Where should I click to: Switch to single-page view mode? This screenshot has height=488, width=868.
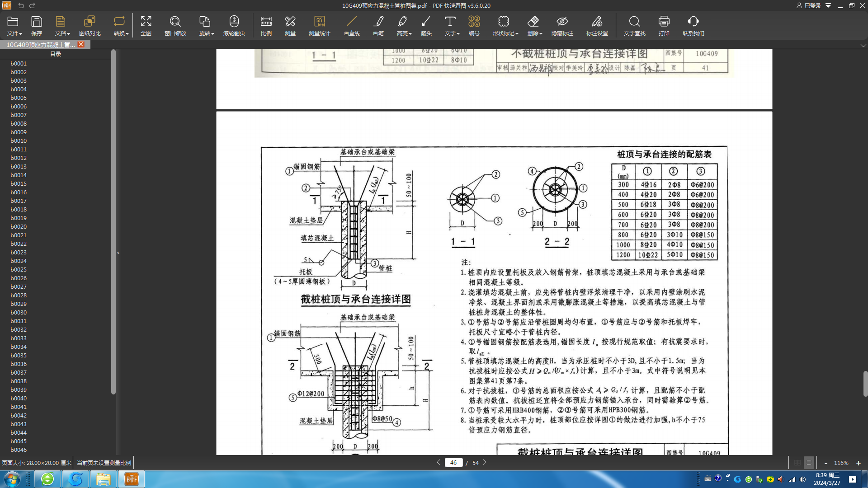coord(797,463)
